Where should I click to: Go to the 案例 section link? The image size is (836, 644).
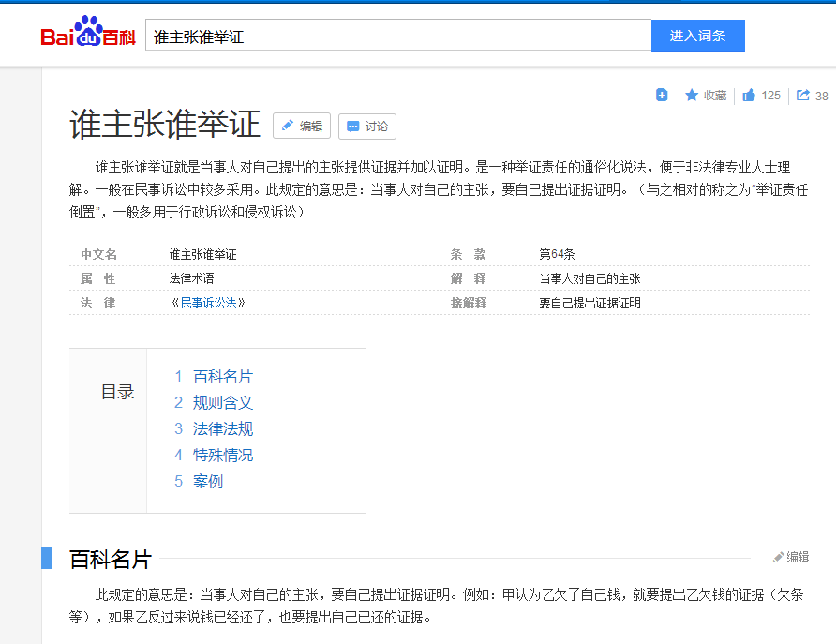pos(207,481)
